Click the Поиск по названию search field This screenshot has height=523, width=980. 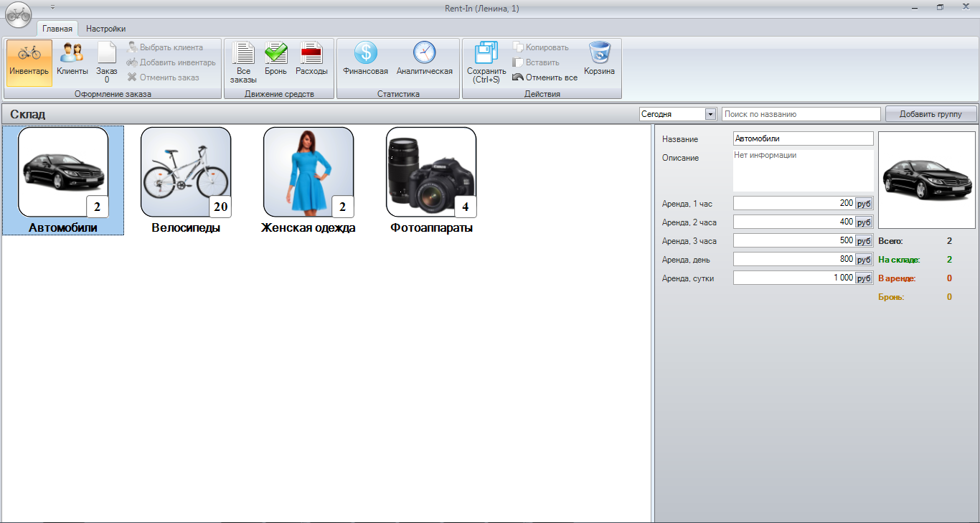(801, 114)
